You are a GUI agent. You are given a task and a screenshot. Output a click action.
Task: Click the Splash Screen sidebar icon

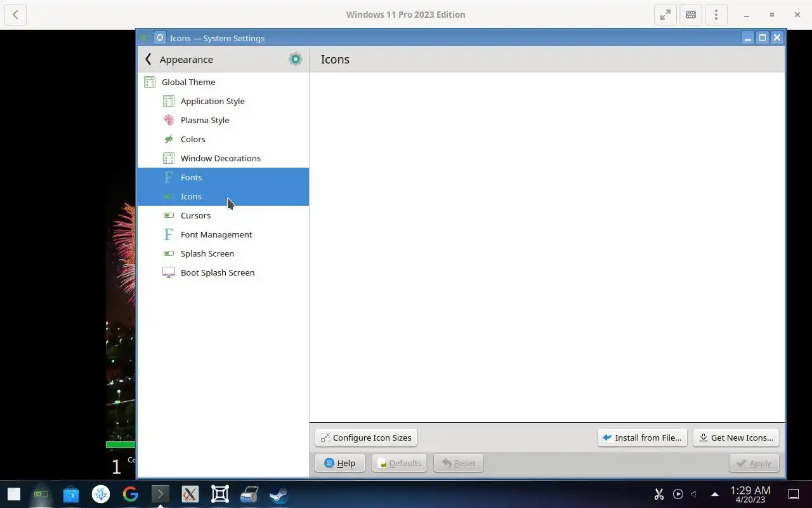point(168,253)
